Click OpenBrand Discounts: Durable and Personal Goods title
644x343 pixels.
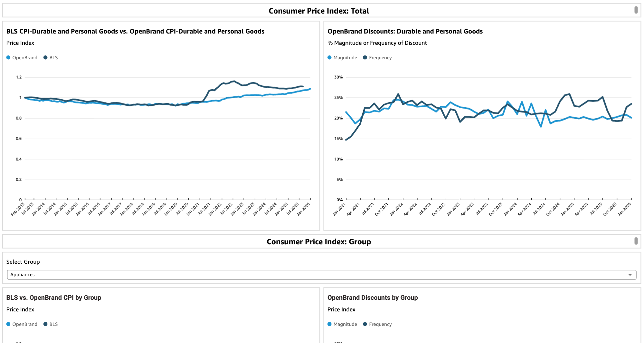click(405, 31)
